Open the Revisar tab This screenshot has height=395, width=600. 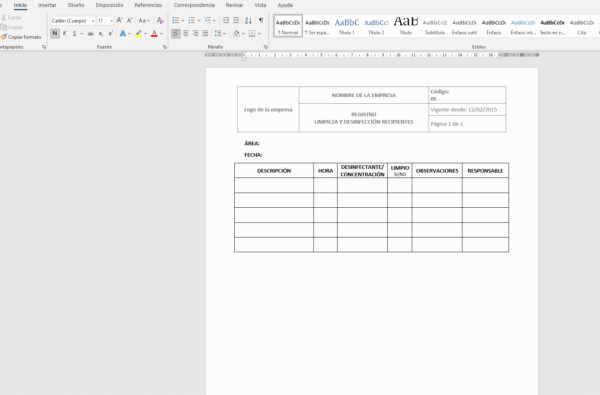(x=234, y=5)
